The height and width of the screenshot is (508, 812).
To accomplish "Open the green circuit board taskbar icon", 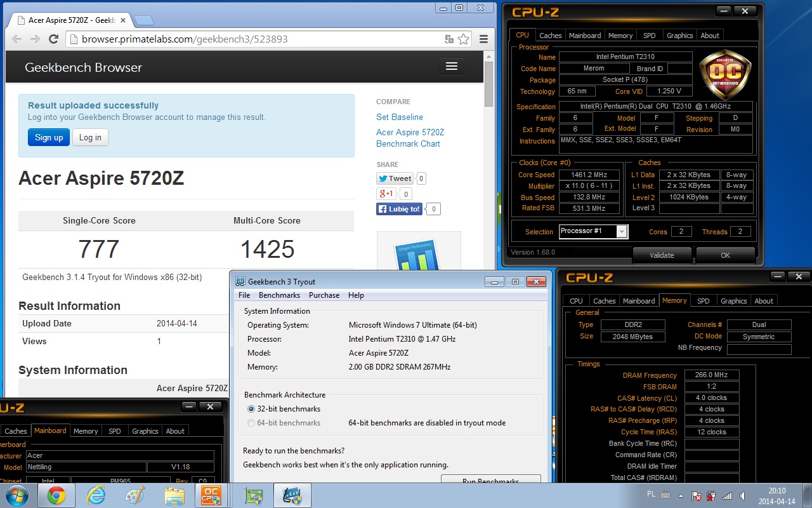I will (x=254, y=495).
